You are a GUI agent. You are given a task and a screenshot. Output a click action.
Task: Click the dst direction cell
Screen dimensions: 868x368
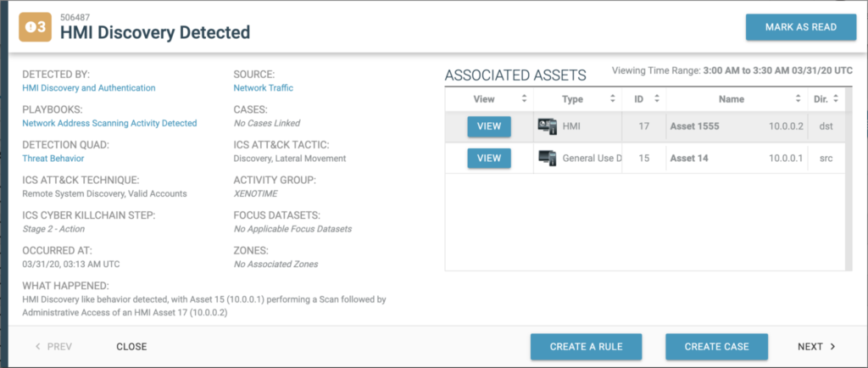click(826, 126)
